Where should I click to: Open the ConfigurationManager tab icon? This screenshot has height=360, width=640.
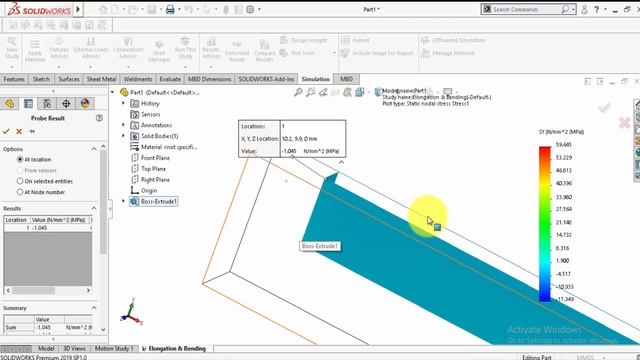tap(47, 104)
